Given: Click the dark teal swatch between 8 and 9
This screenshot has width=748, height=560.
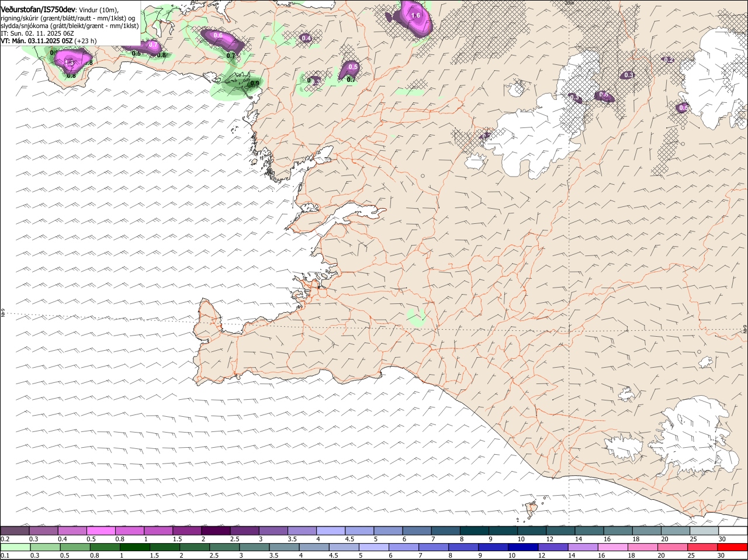Looking at the screenshot, I should click(475, 531).
